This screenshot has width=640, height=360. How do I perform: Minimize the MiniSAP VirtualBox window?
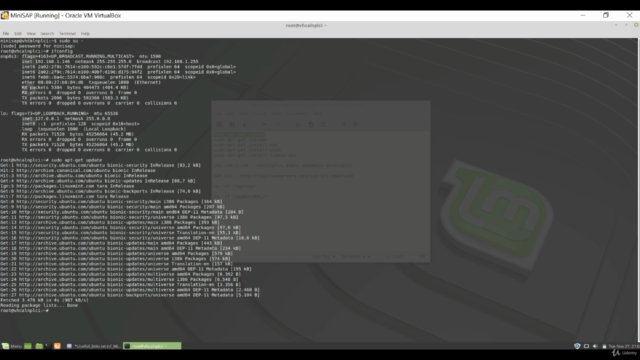pyautogui.click(x=583, y=15)
